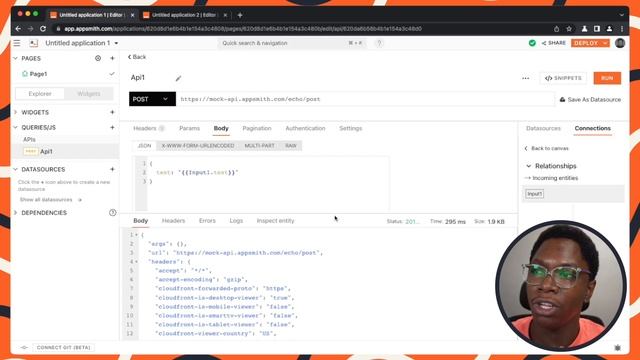The height and width of the screenshot is (360, 640).
Task: Select JSON body type
Action: [144, 146]
